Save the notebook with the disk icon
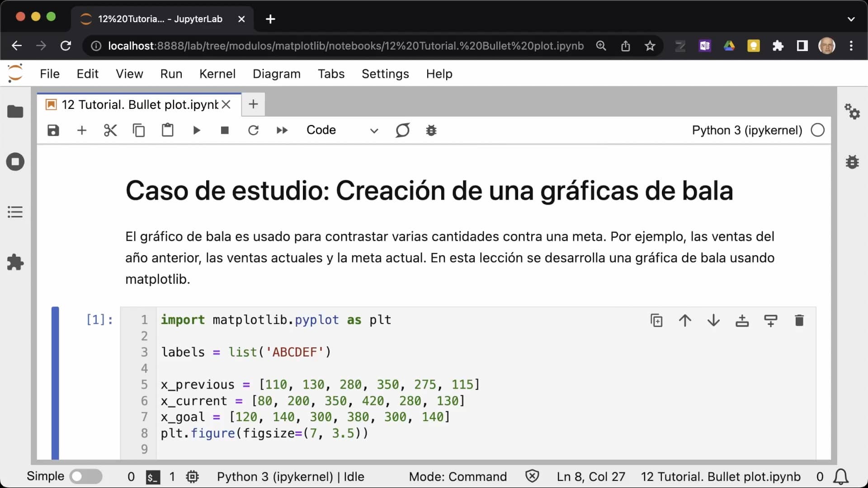Image resolution: width=868 pixels, height=488 pixels. (53, 131)
